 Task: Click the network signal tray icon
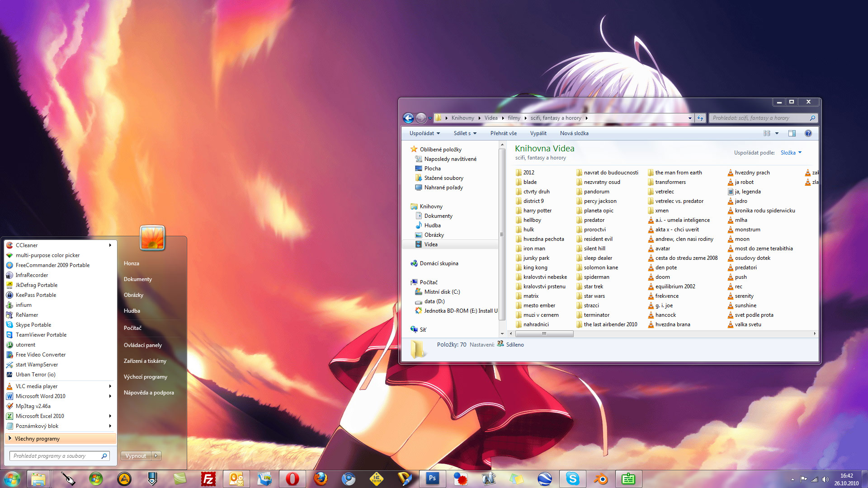click(815, 479)
